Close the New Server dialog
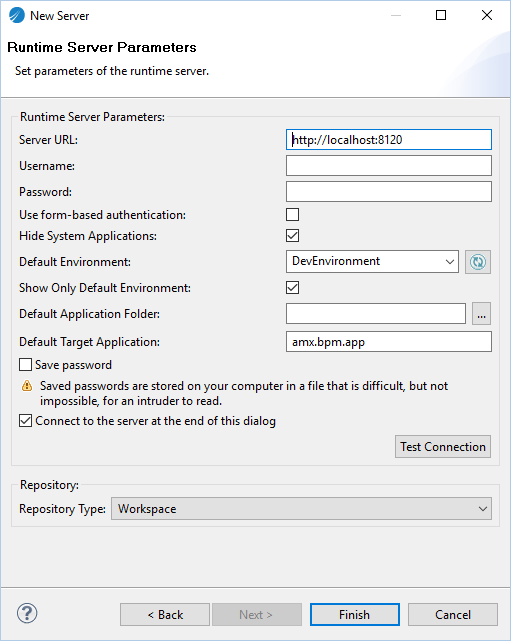This screenshot has height=641, width=511. click(486, 16)
